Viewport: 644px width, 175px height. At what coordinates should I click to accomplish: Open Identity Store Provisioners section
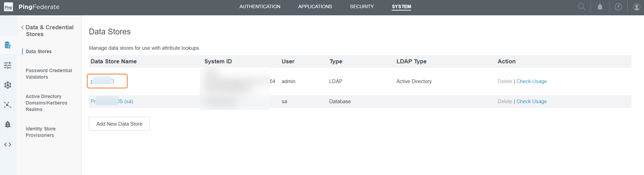tap(40, 132)
